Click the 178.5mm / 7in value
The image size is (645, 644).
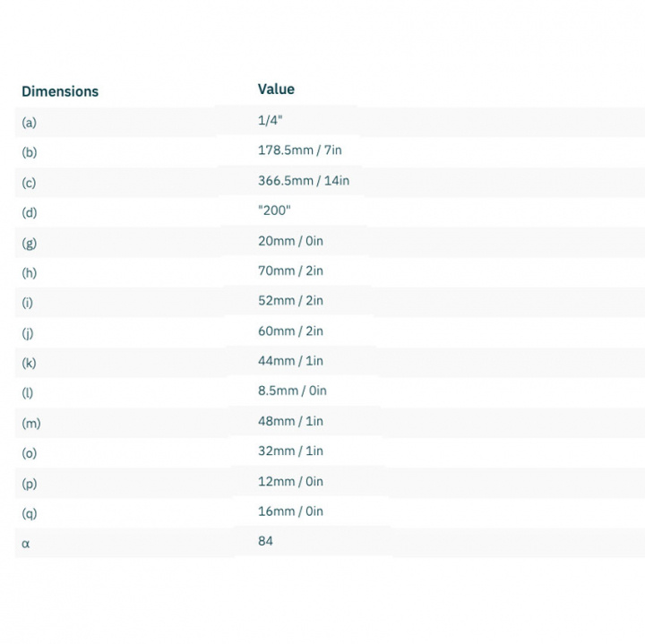pos(300,150)
